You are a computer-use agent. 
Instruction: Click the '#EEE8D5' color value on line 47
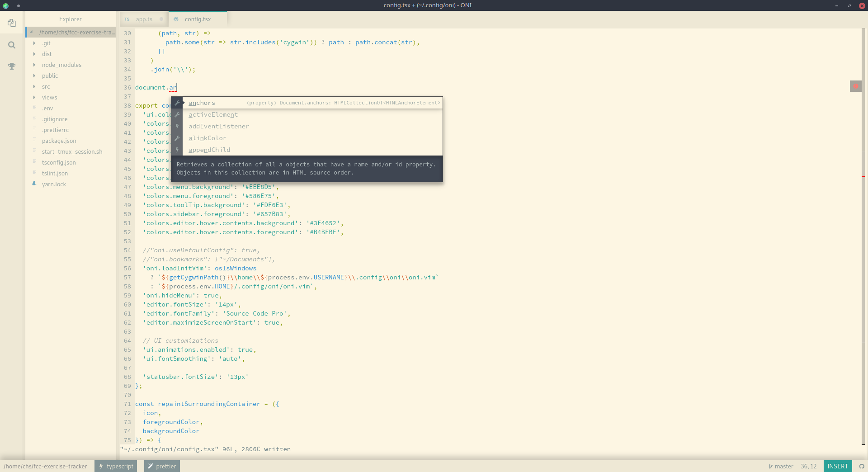point(259,187)
